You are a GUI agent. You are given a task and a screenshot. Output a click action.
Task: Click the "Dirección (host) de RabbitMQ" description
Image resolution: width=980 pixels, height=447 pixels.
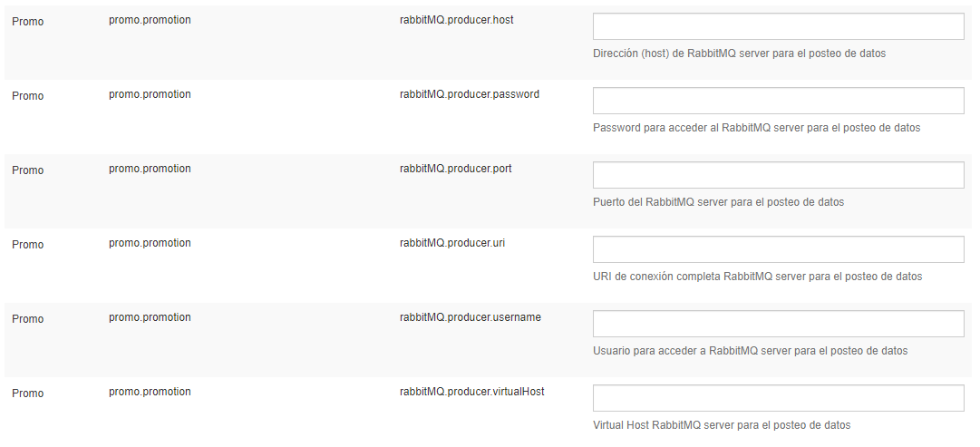point(739,53)
